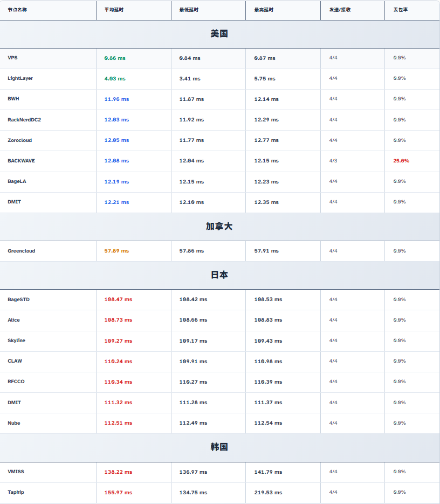Image resolution: width=440 pixels, height=504 pixels.
Task: Open the LightLayer node name
Action: 20,78
